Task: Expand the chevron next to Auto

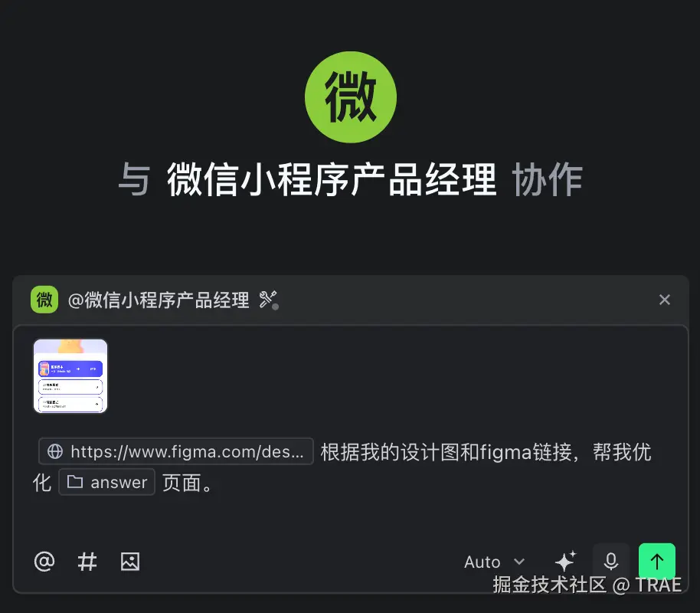Action: [x=518, y=562]
